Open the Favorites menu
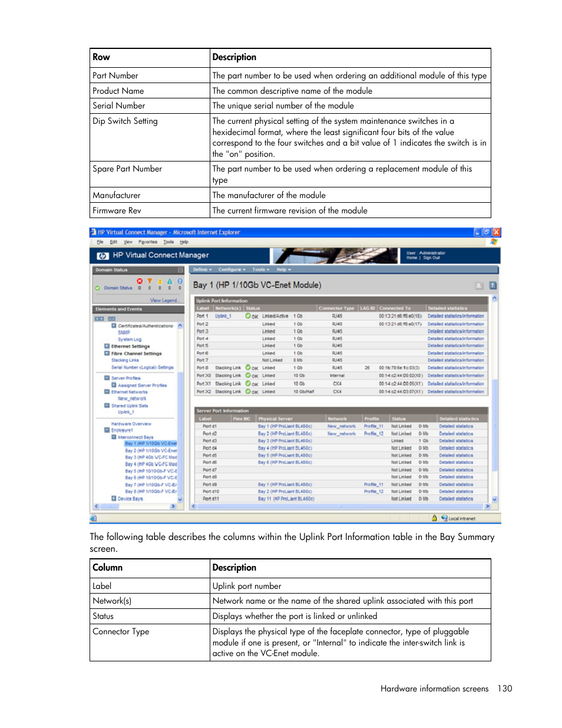Viewport: 562px width, 728px height. [x=148, y=242]
